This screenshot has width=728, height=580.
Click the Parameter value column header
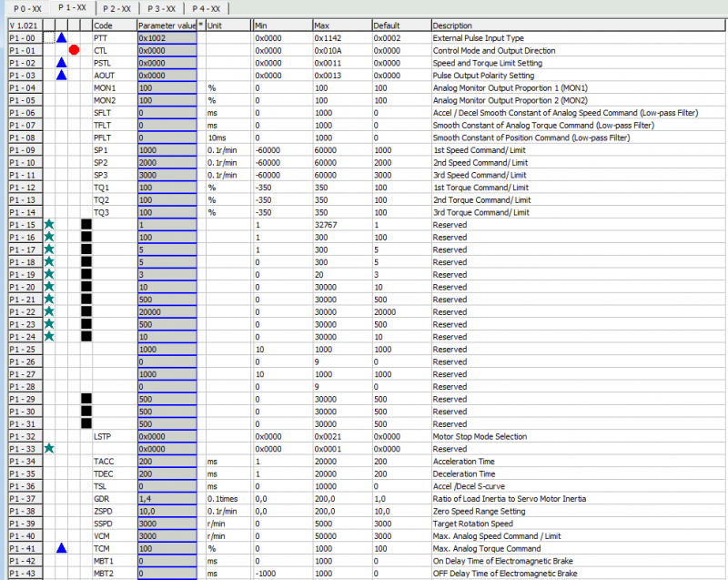(x=166, y=25)
